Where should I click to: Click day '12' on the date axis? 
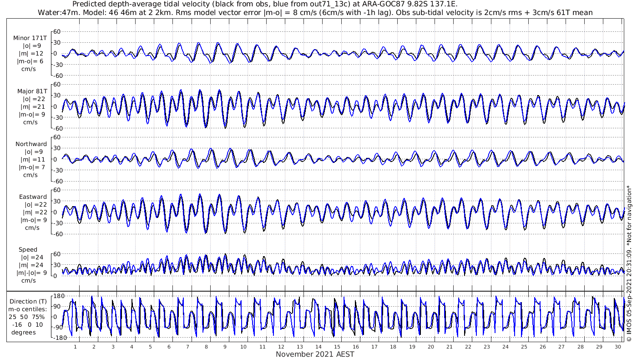tap(281, 347)
